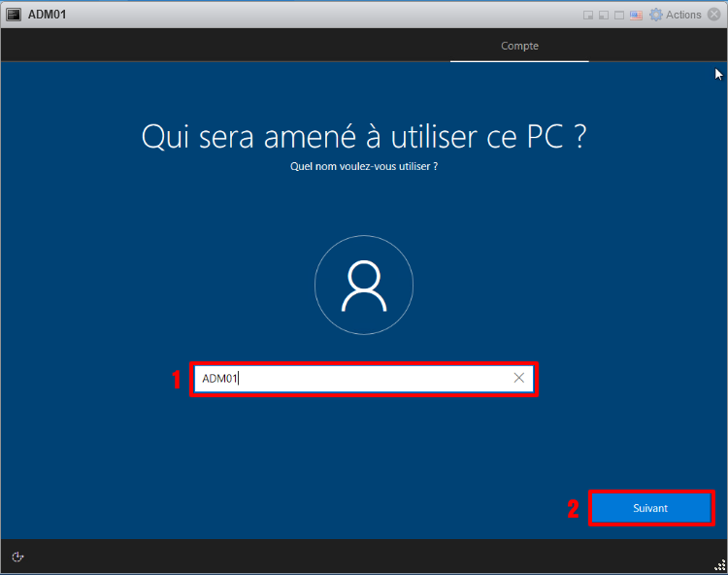The image size is (728, 575).
Task: Close the ADM01 console window
Action: (714, 15)
